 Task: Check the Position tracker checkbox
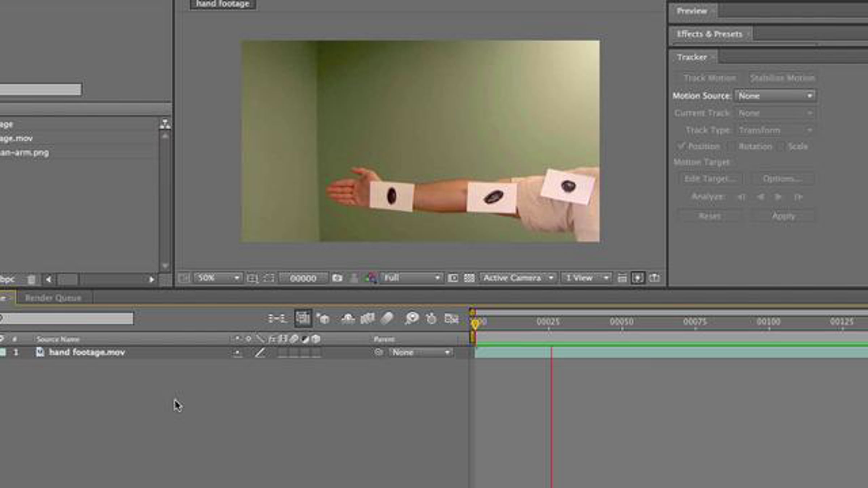(x=681, y=146)
